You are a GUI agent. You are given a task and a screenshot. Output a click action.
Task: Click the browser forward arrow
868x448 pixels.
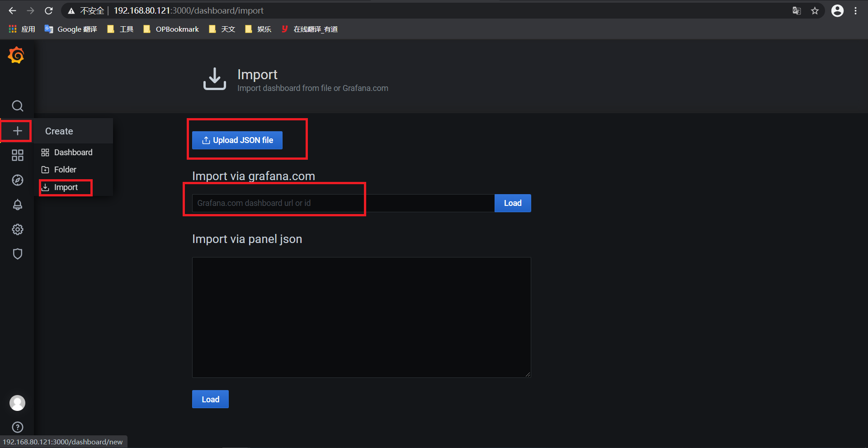tap(30, 10)
